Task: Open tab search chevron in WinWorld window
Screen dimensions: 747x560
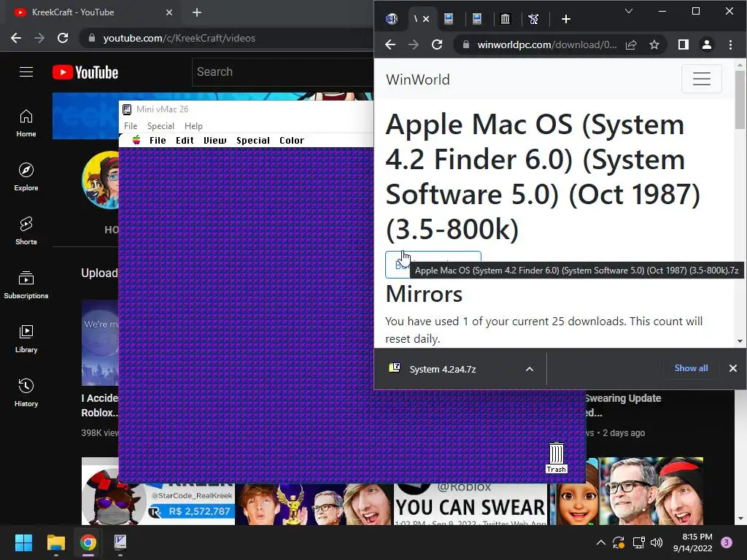Action: (629, 11)
